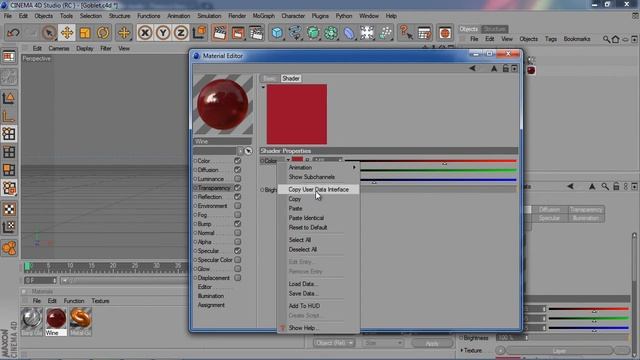Open the Simulation menu

click(209, 16)
